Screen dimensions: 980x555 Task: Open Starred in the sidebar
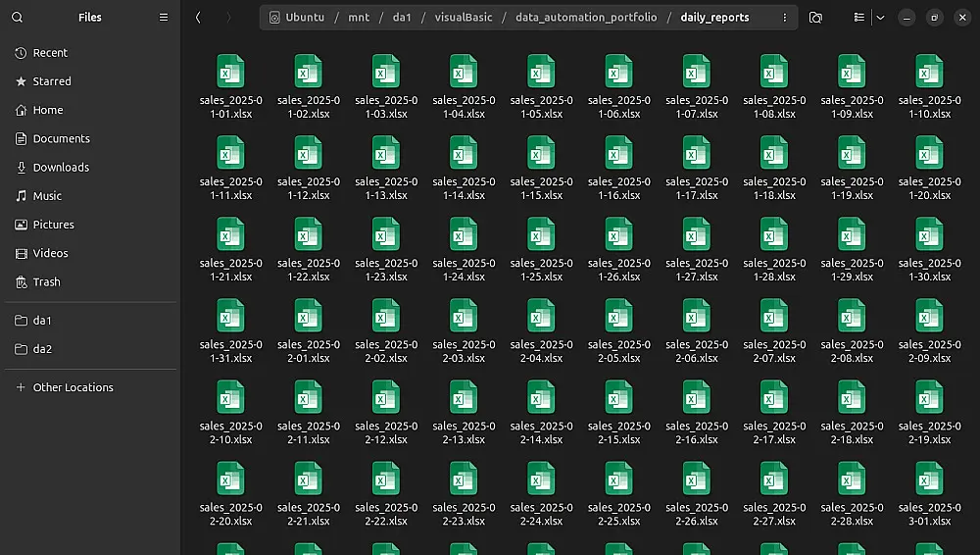(x=90, y=81)
